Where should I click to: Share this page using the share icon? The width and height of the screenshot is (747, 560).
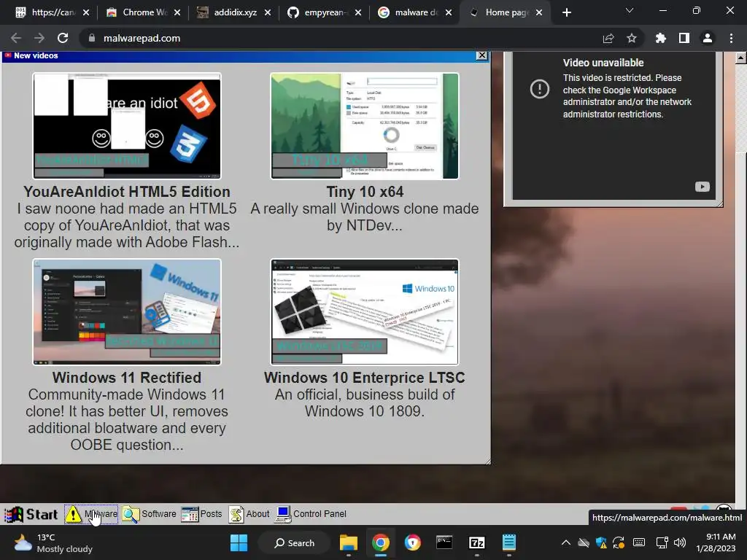(x=608, y=38)
